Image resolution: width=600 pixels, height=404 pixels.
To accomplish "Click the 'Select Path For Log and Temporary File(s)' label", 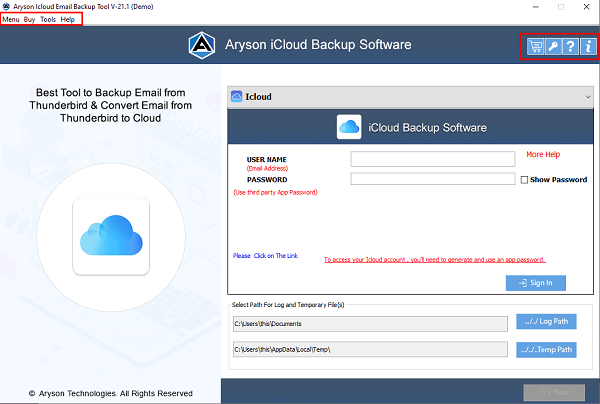I will (x=288, y=305).
